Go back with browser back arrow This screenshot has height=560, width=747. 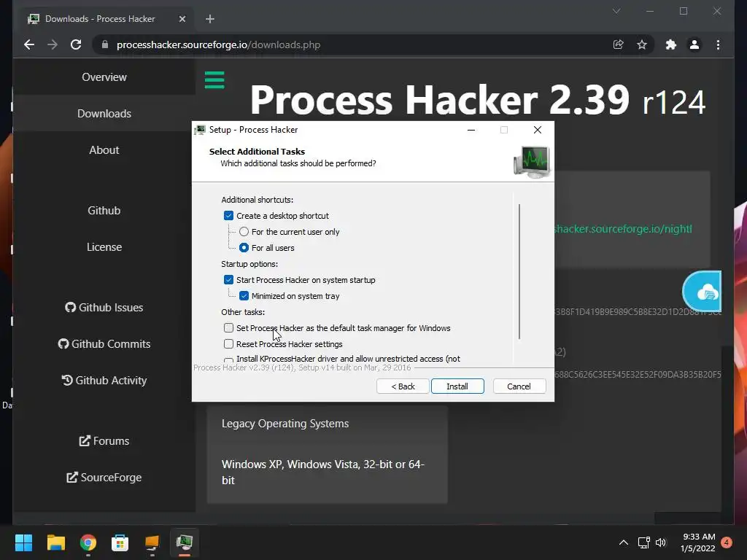point(29,44)
